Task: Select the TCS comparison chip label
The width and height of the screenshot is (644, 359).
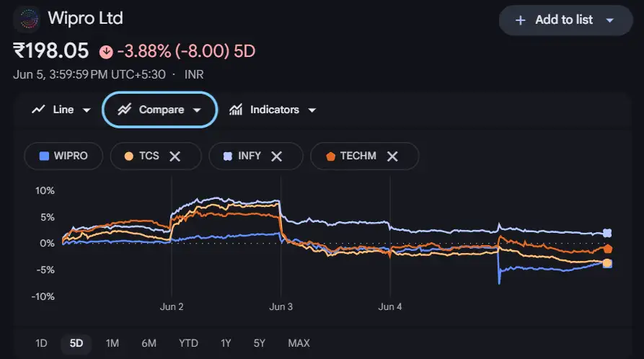Action: tap(149, 156)
